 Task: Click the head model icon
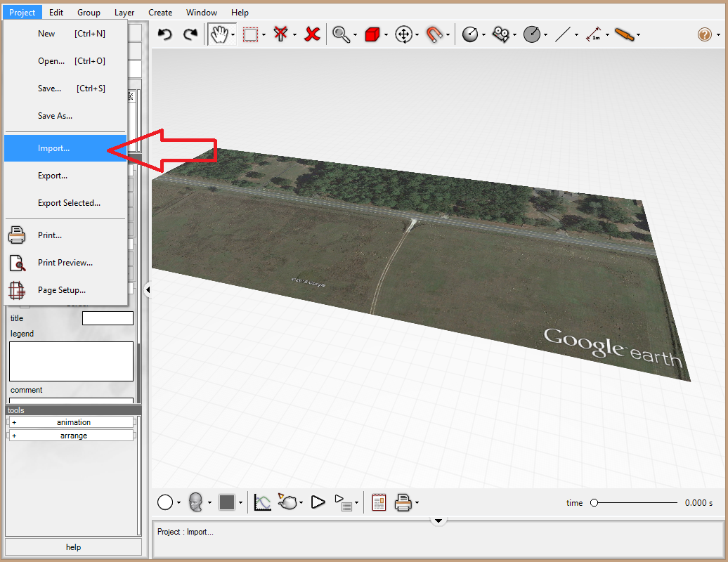(x=196, y=502)
